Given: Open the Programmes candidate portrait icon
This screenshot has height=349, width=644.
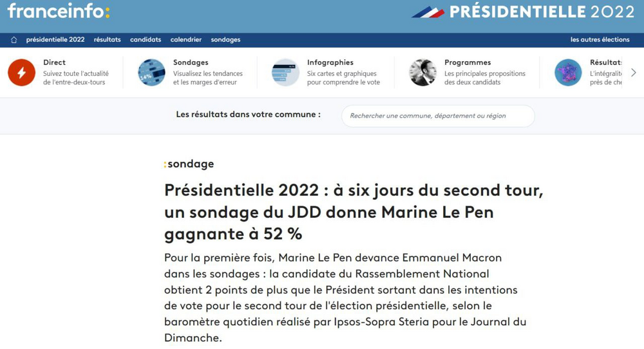Looking at the screenshot, I should [x=422, y=73].
